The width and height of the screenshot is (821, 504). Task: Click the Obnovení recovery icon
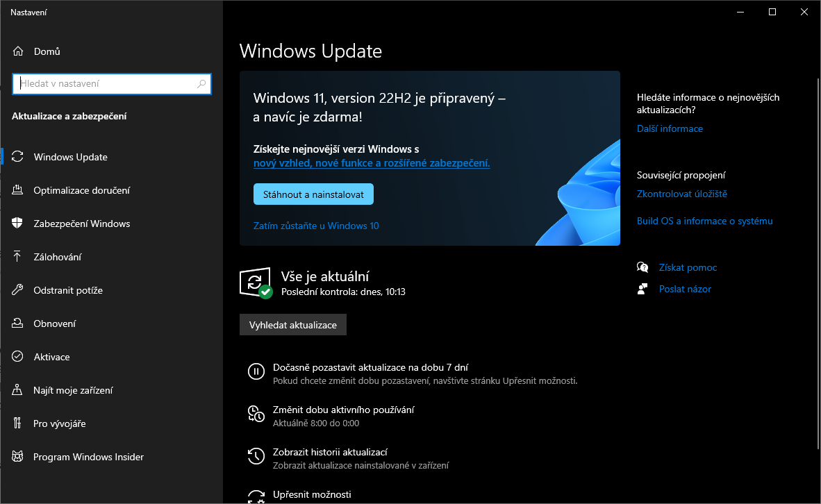17,323
